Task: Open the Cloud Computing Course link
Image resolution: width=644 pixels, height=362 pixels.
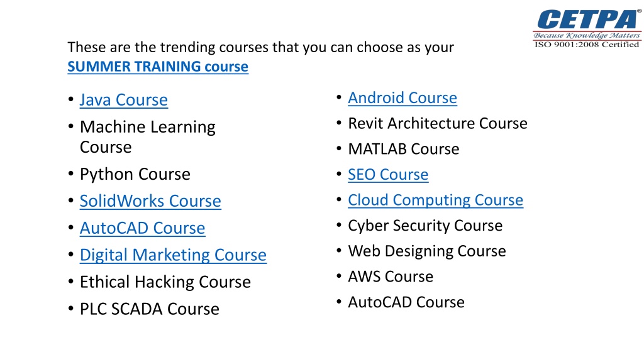Action: coord(435,200)
